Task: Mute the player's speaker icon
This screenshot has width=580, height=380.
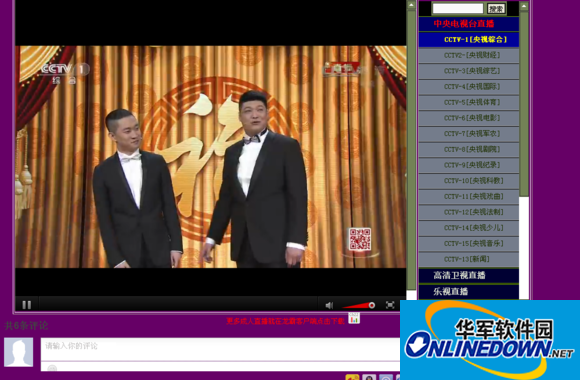Action: pyautogui.click(x=329, y=305)
